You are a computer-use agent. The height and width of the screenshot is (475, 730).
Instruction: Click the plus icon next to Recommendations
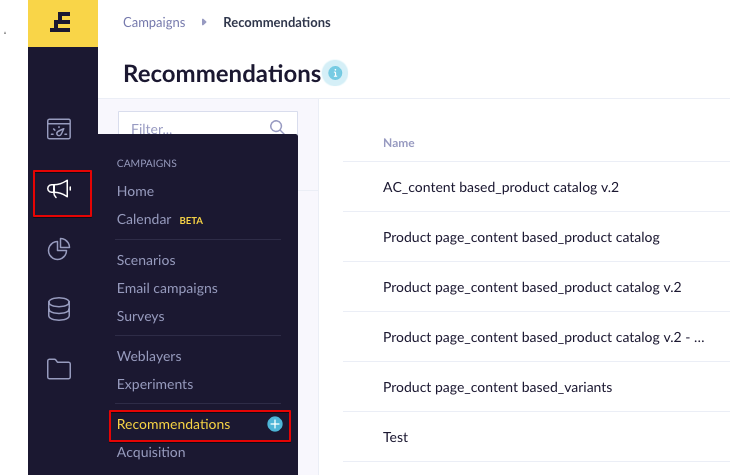point(275,424)
